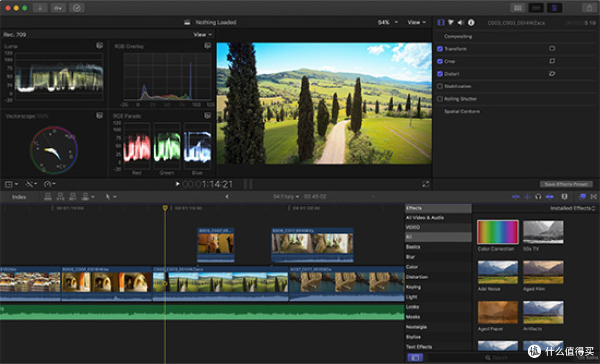Toggle the timeline layout button
The image size is (600, 364).
tap(536, 8)
